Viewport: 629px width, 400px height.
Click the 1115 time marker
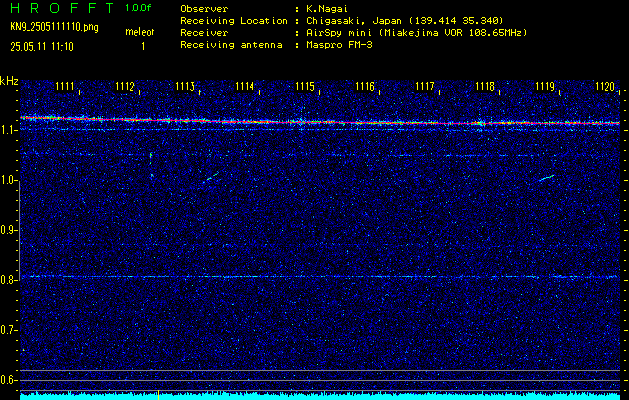point(305,86)
